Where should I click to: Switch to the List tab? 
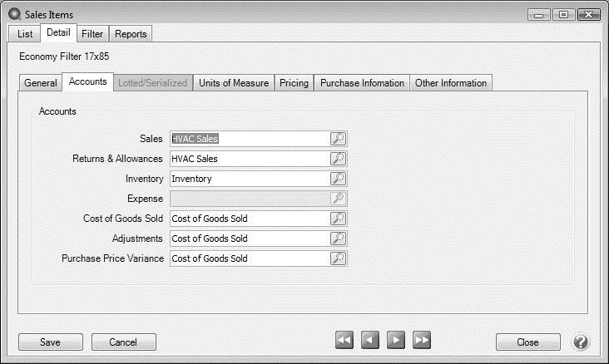pyautogui.click(x=25, y=34)
